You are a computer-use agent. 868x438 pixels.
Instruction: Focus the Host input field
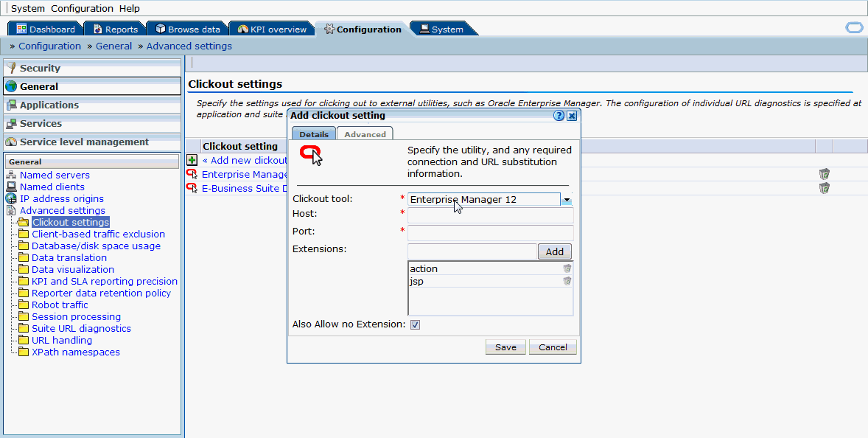pos(490,215)
